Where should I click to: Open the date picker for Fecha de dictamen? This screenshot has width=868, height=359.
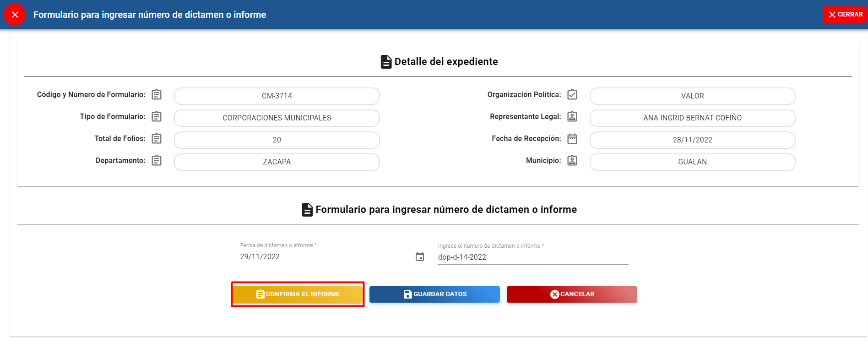420,257
